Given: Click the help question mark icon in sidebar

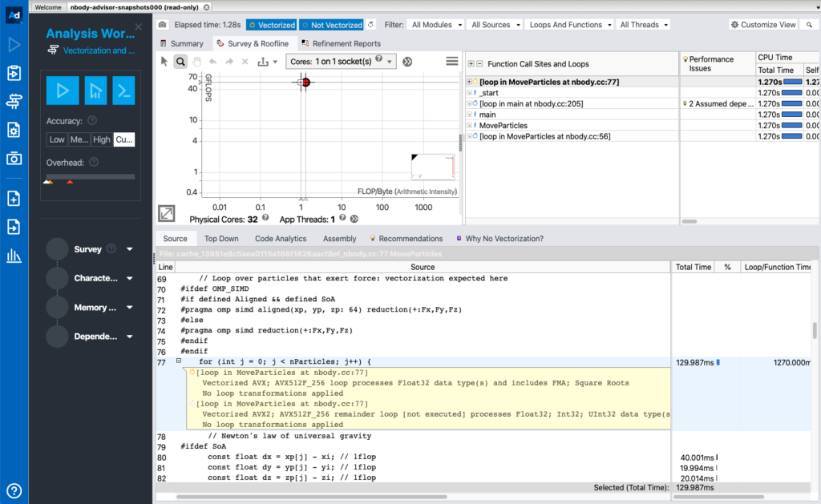Looking at the screenshot, I should coord(14,490).
